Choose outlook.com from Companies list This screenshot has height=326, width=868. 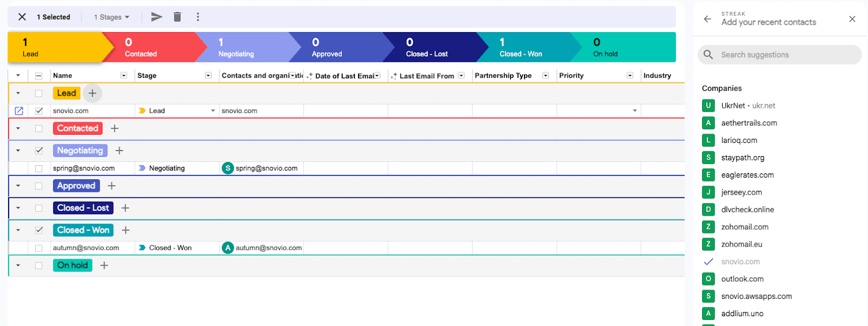pyautogui.click(x=742, y=279)
